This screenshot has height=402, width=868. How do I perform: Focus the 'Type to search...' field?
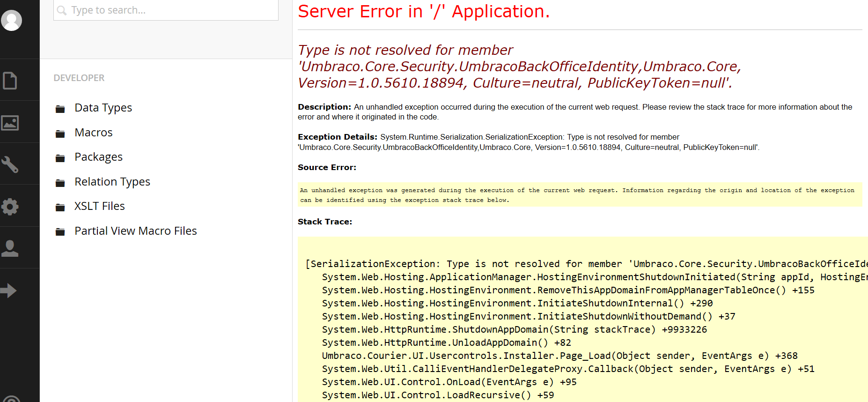click(166, 10)
